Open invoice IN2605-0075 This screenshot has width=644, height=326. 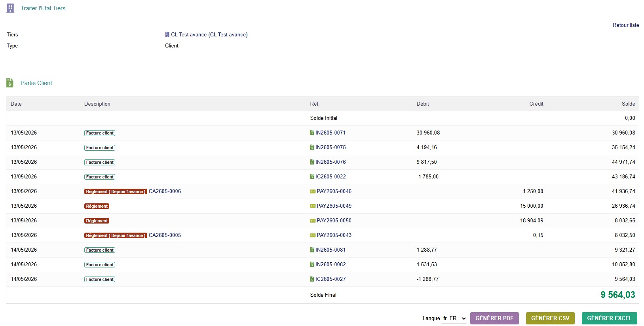[x=331, y=147]
